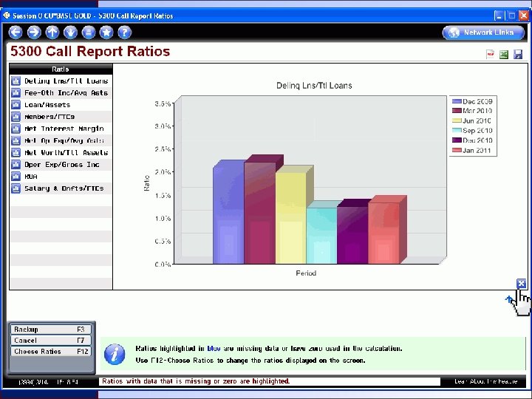This screenshot has height=399, width=532.
Task: Click the Cancel F7 button
Action: tap(51, 341)
